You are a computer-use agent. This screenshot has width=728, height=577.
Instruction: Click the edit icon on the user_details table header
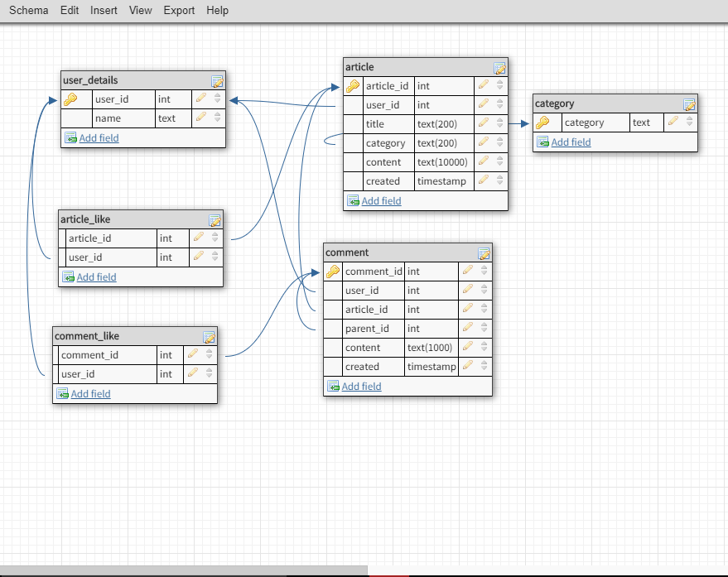(217, 80)
